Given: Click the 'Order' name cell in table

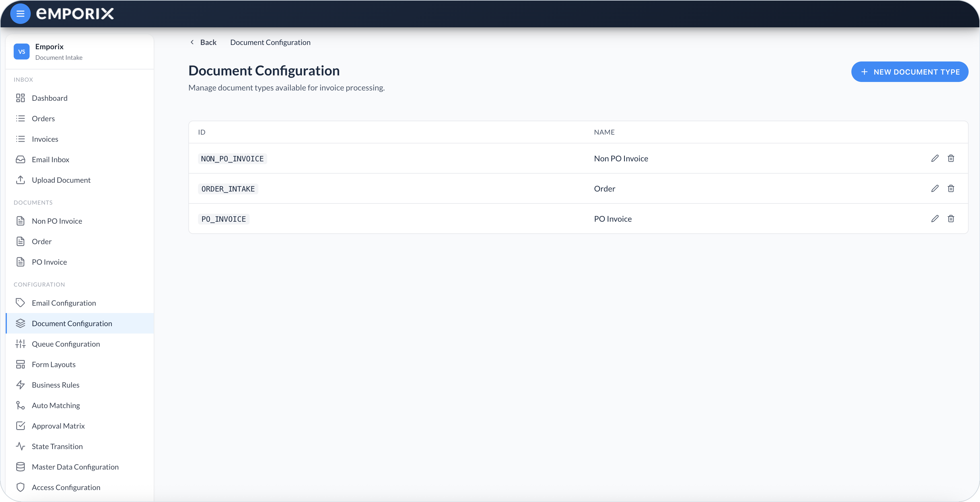Looking at the screenshot, I should 604,188.
